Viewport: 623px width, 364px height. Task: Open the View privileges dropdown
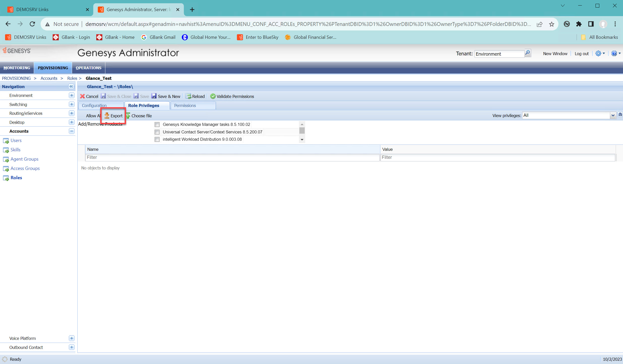coord(613,115)
